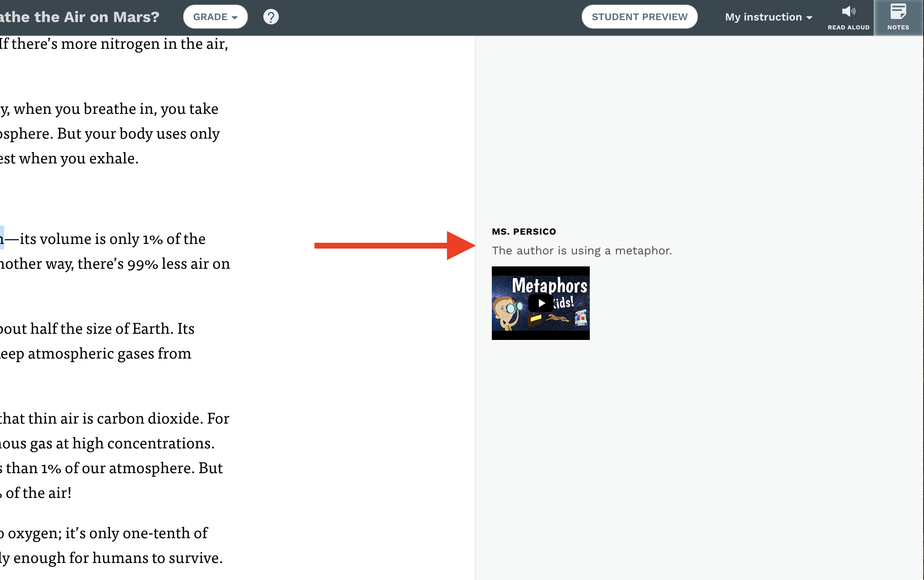Image resolution: width=924 pixels, height=580 pixels.
Task: Open the GRADE dropdown
Action: [x=215, y=17]
